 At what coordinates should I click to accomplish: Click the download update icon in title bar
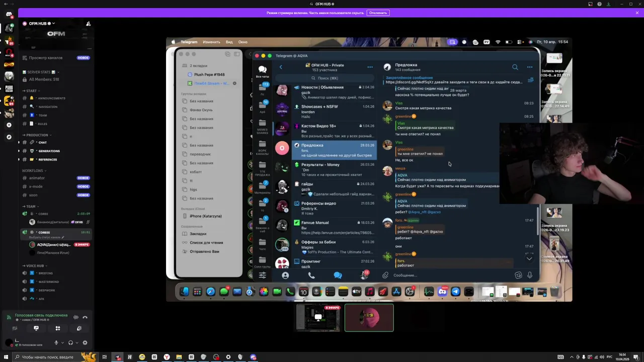point(608,4)
